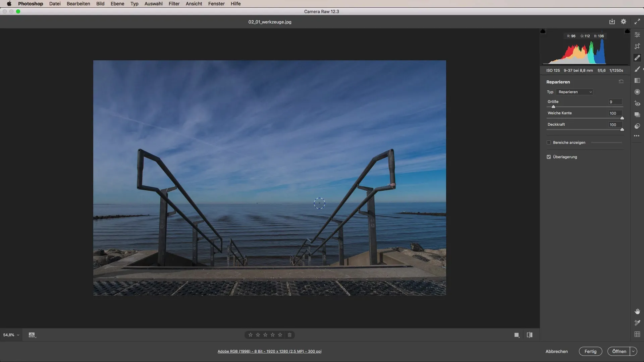Image resolution: width=644 pixels, height=362 pixels.
Task: Open more image settings three-dot menu
Action: pos(637,136)
